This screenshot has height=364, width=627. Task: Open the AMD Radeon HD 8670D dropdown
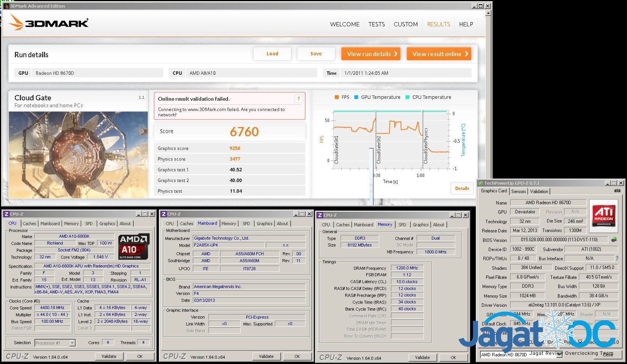coord(559,355)
